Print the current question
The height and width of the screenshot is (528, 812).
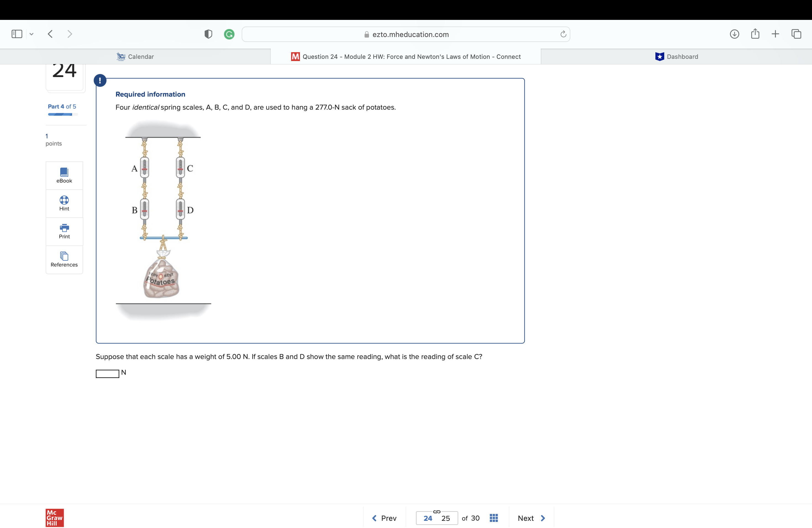[64, 231]
